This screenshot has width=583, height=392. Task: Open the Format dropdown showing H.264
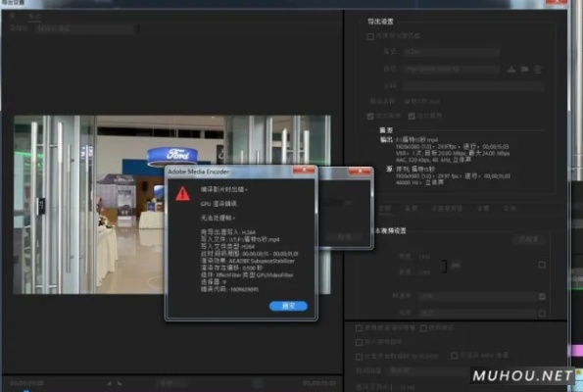click(x=451, y=52)
